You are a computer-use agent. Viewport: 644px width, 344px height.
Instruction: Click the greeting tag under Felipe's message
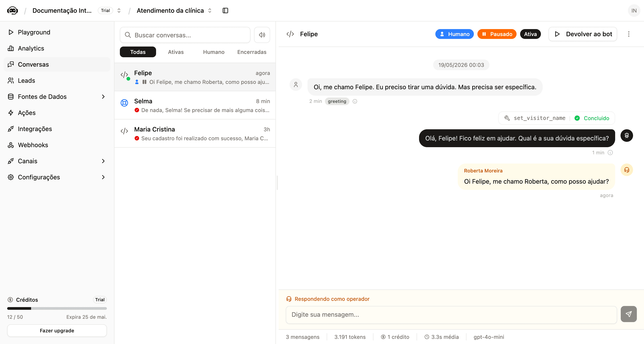click(x=337, y=101)
